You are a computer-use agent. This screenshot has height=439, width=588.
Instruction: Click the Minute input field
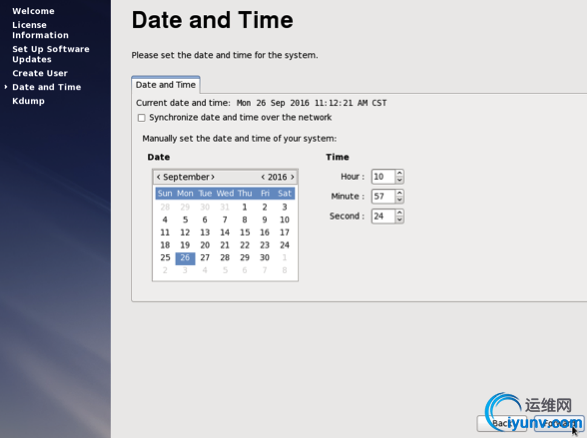(x=383, y=196)
